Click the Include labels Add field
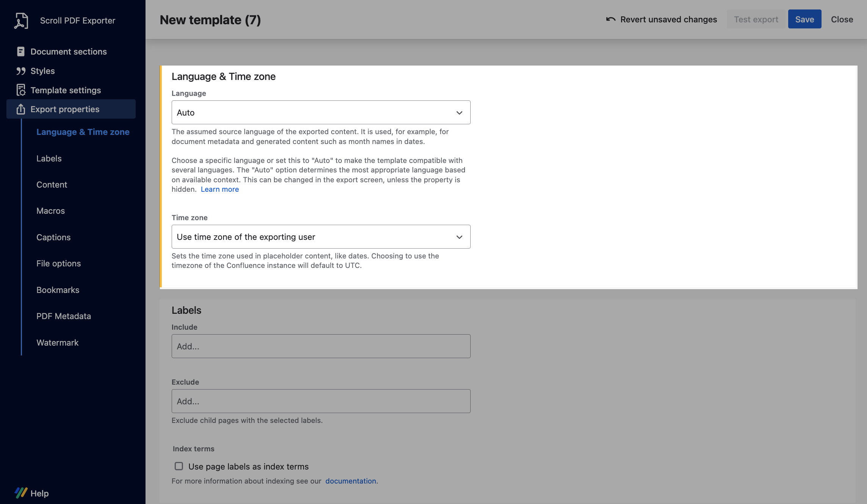The width and height of the screenshot is (867, 504). 321,346
